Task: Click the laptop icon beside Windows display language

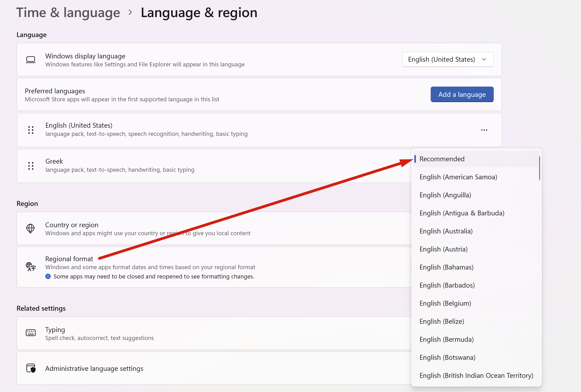Action: pyautogui.click(x=30, y=60)
